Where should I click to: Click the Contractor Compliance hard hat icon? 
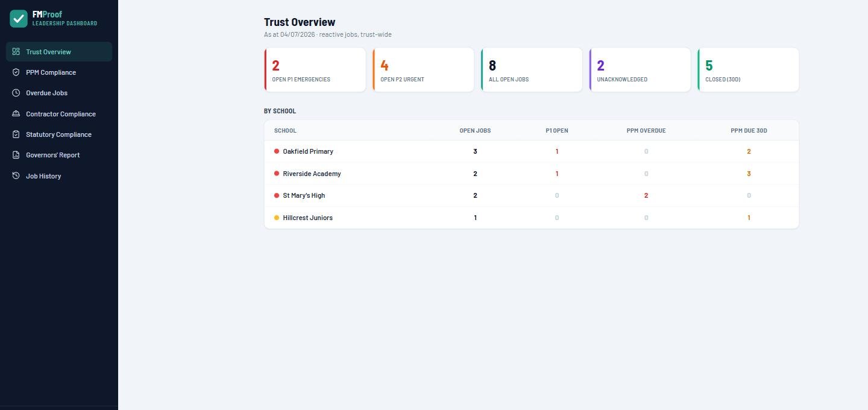tap(16, 114)
